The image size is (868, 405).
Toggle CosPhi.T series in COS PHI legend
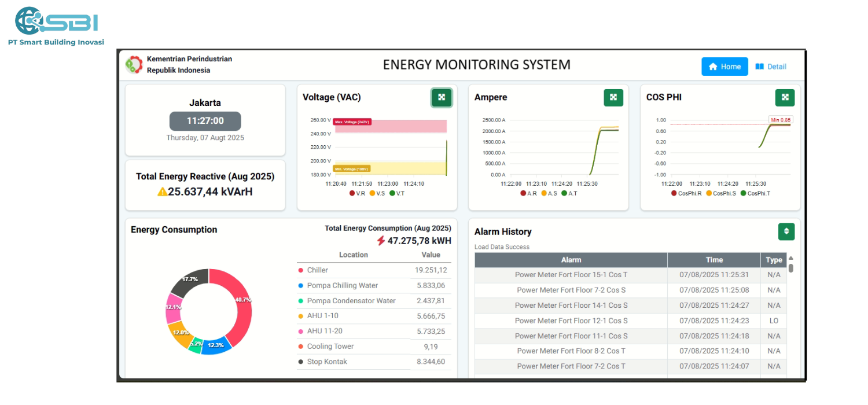(755, 193)
